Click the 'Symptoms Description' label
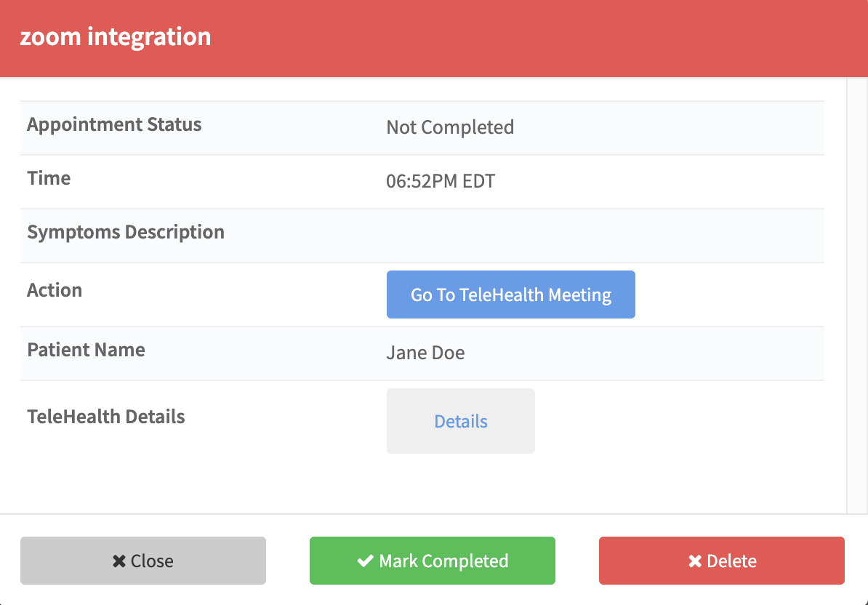This screenshot has width=868, height=605. pos(126,232)
